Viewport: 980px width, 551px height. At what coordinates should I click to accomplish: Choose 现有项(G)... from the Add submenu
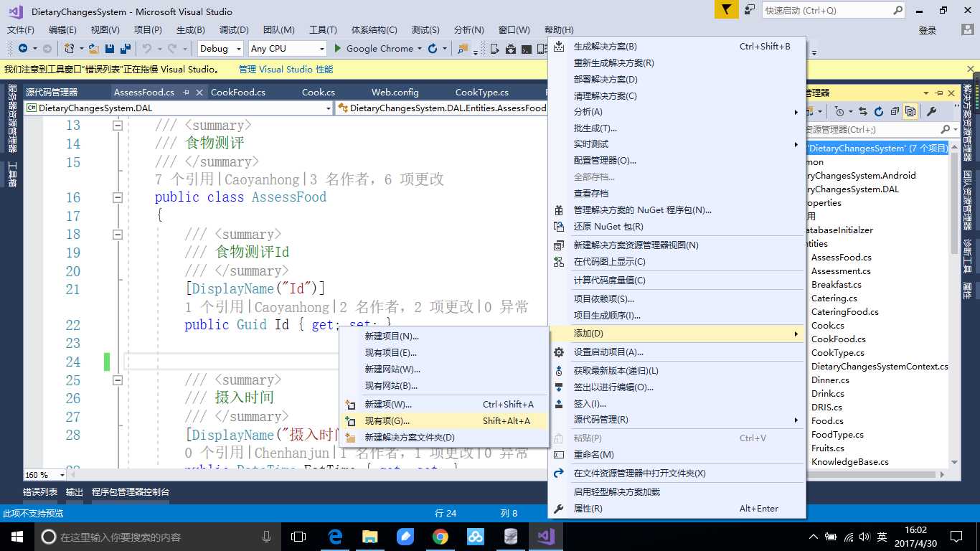pyautogui.click(x=443, y=421)
